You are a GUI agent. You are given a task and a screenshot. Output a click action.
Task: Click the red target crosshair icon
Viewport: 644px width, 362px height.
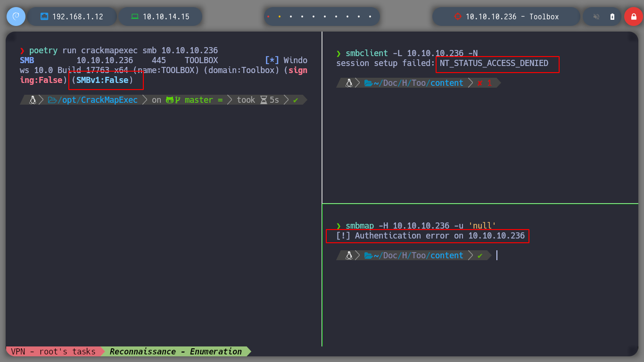457,16
